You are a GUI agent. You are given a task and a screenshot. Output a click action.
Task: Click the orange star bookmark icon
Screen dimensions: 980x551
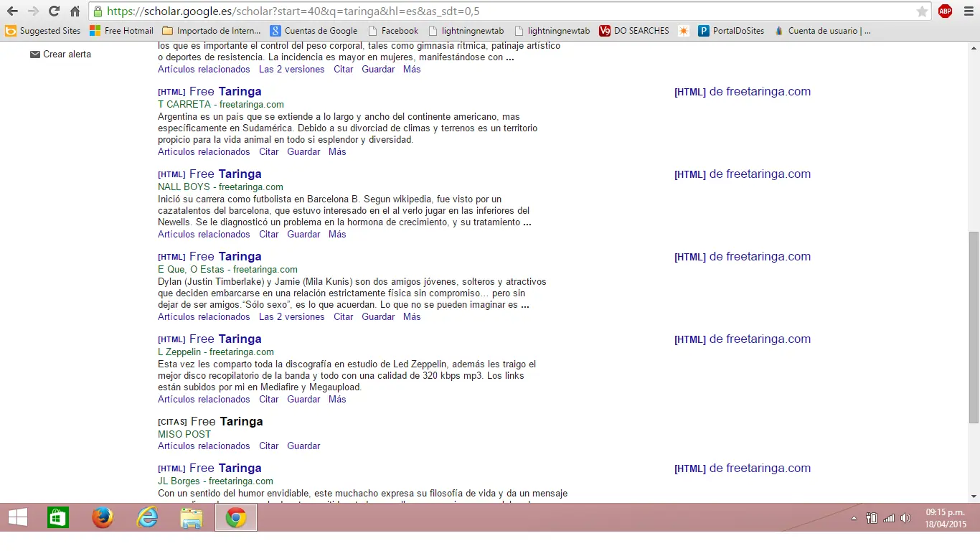tap(684, 31)
